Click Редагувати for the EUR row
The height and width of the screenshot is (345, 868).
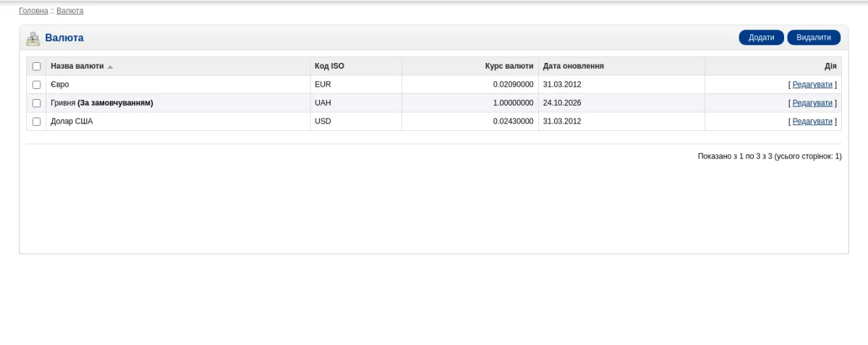click(x=812, y=85)
